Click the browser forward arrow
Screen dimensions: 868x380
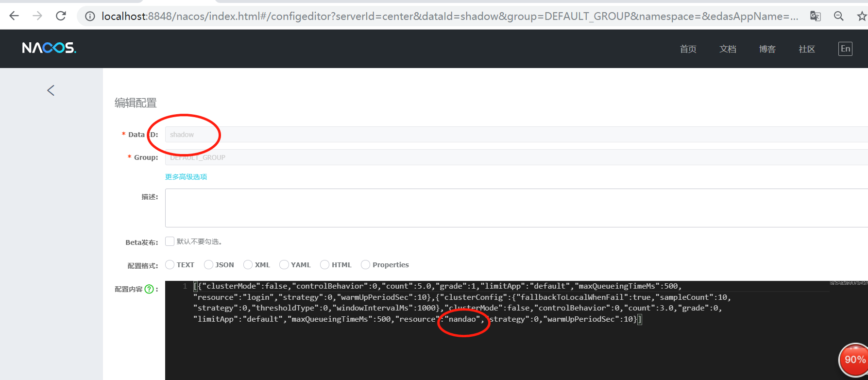pyautogui.click(x=37, y=16)
